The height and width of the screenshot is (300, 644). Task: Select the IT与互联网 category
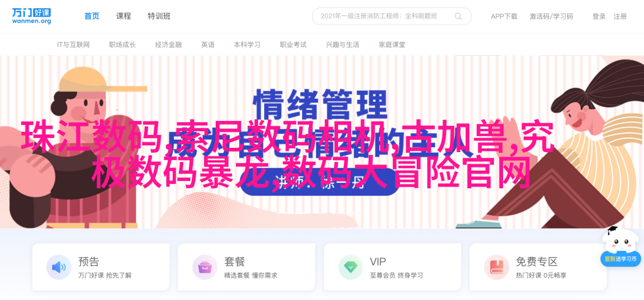[x=73, y=45]
